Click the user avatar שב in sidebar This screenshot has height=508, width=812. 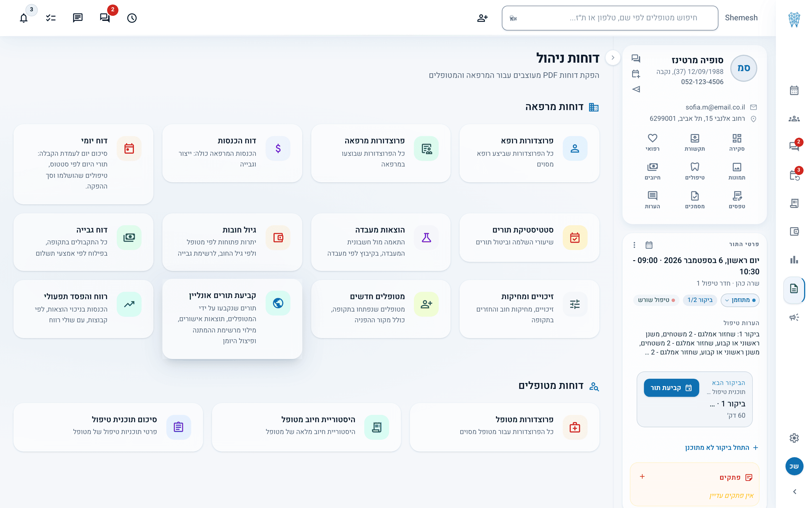(794, 466)
